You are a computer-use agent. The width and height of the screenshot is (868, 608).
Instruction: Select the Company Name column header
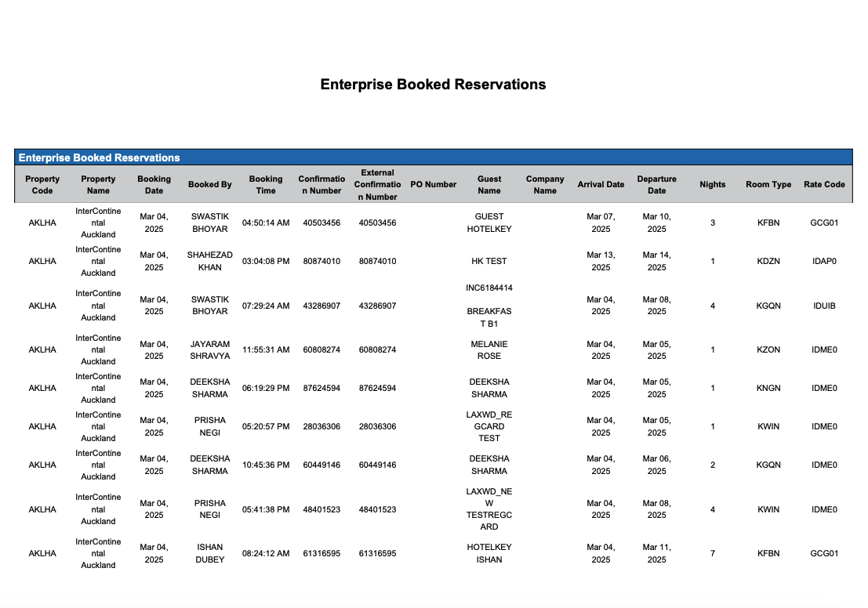pyautogui.click(x=545, y=185)
